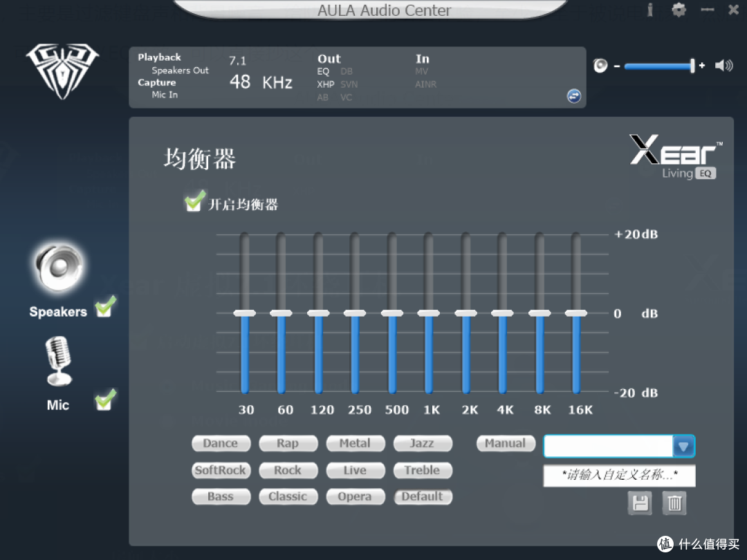Viewport: 747px width, 560px height.
Task: Click the AB indicator under Out
Action: pyautogui.click(x=322, y=97)
